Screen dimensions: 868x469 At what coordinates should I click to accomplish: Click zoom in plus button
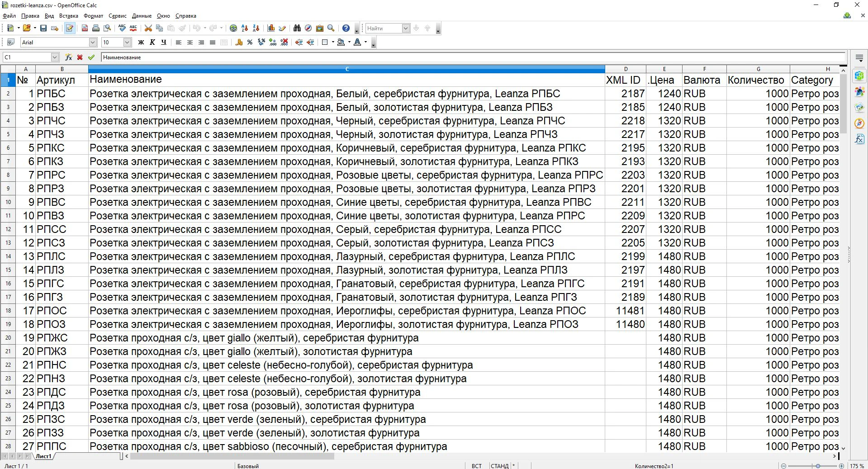(841, 465)
